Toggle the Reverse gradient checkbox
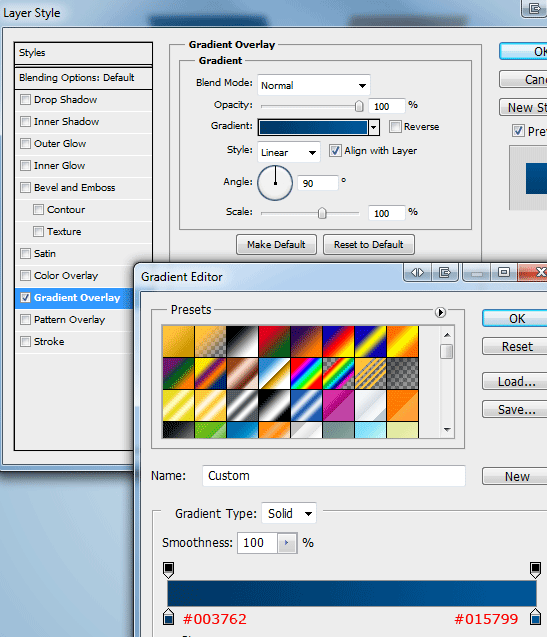Image resolution: width=547 pixels, height=637 pixels. (x=395, y=126)
